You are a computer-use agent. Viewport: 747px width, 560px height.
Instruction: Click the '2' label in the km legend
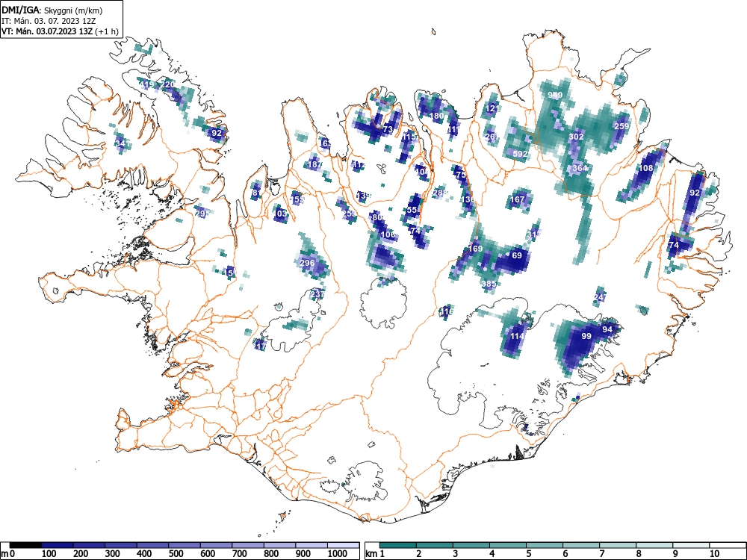pos(419,554)
